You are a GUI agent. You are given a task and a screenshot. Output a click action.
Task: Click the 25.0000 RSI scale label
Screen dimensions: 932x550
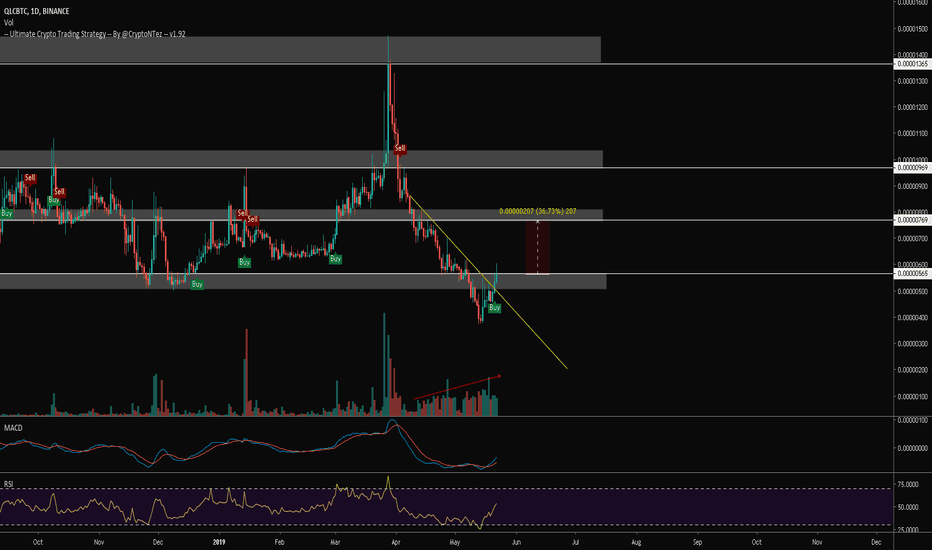click(908, 529)
